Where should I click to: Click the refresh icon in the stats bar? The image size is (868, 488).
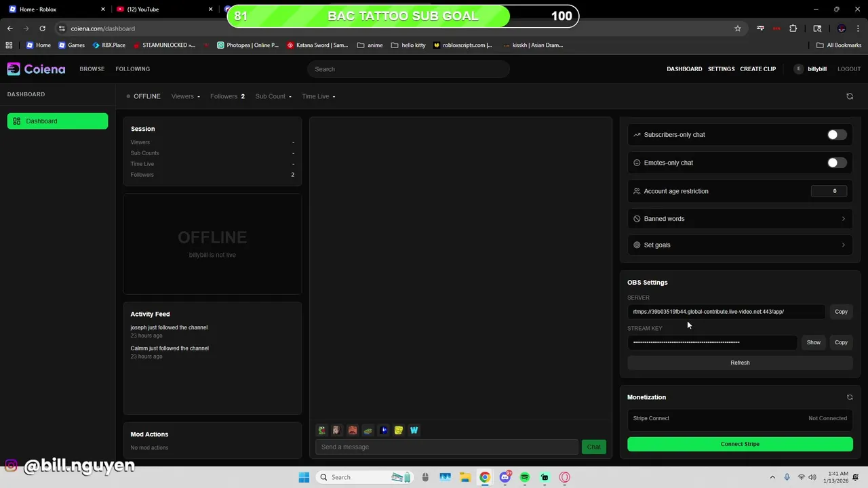pyautogui.click(x=850, y=96)
